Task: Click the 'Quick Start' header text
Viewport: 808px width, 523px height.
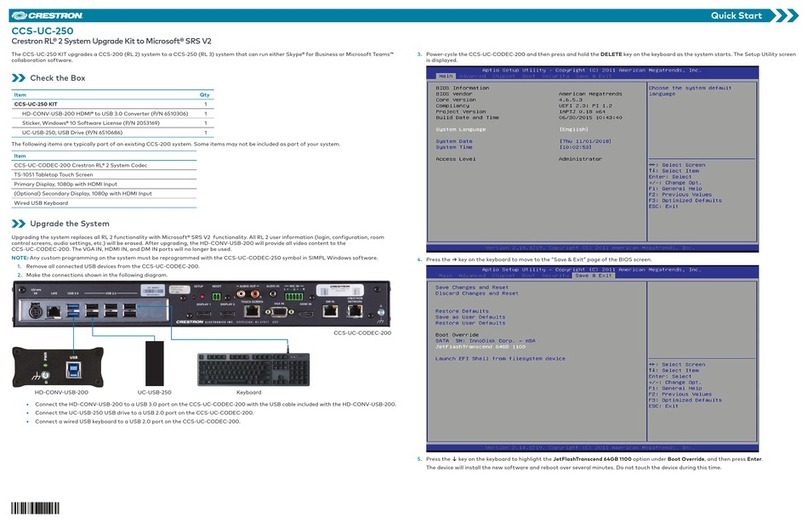Action: pyautogui.click(x=736, y=15)
